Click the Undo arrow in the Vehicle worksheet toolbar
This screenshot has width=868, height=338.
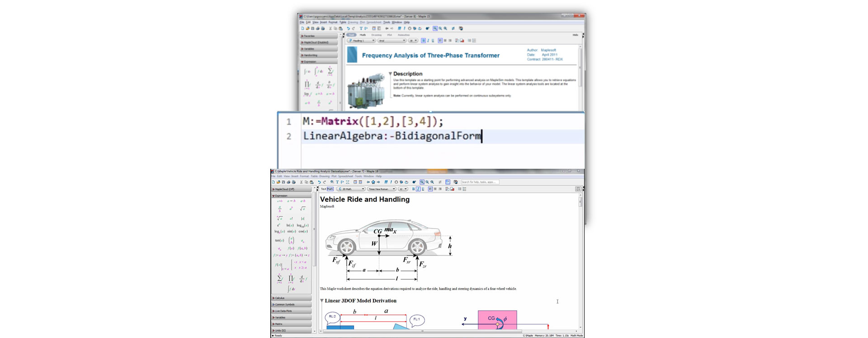point(319,182)
